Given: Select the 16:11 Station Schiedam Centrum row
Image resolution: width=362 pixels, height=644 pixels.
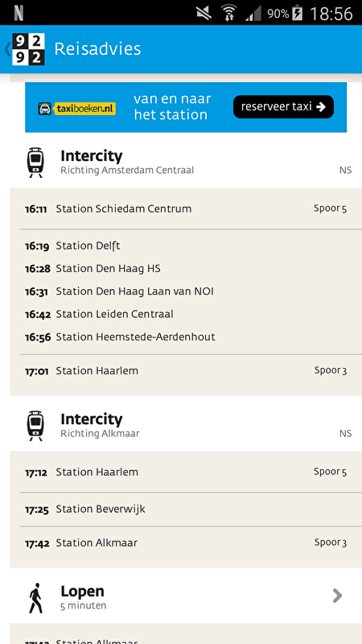Looking at the screenshot, I should point(186,208).
